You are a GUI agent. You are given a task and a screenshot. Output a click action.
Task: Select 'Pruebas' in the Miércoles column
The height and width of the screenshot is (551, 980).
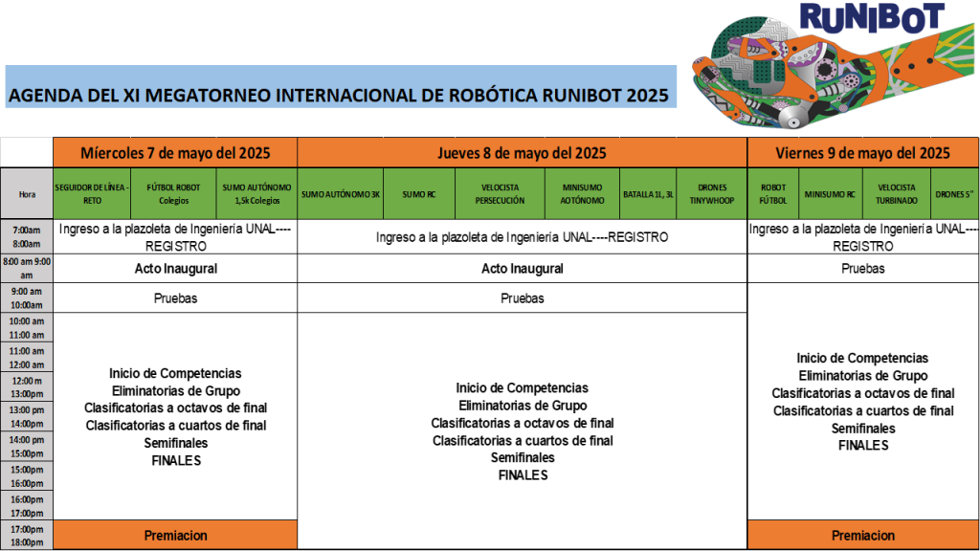pos(176,298)
